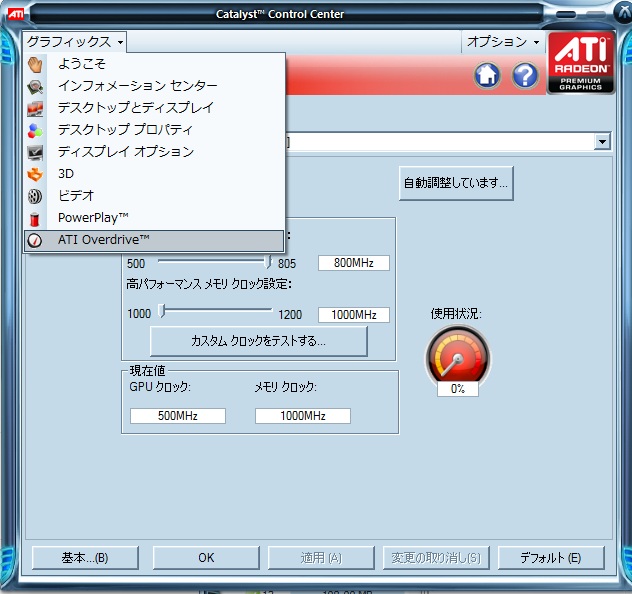Click the 1000MHz memory clock setting field
Screen dimensions: 632x594
pyautogui.click(x=354, y=315)
